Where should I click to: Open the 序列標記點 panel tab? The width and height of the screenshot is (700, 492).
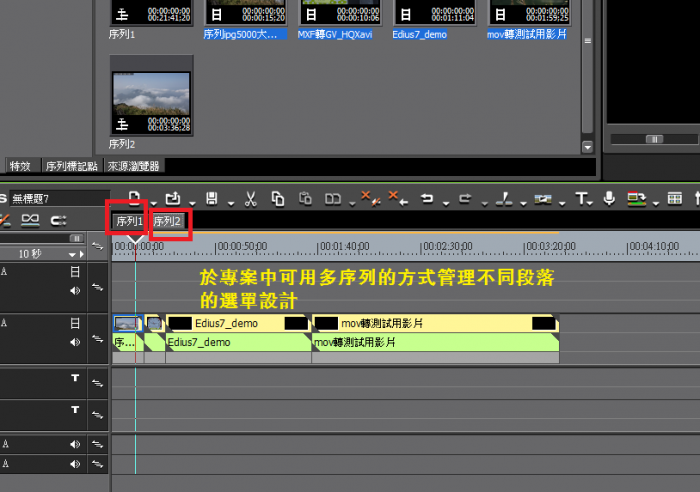click(x=71, y=166)
